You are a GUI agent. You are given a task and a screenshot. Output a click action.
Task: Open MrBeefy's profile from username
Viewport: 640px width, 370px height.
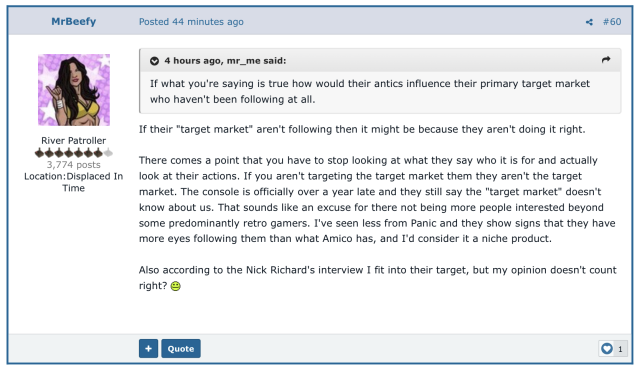click(73, 21)
